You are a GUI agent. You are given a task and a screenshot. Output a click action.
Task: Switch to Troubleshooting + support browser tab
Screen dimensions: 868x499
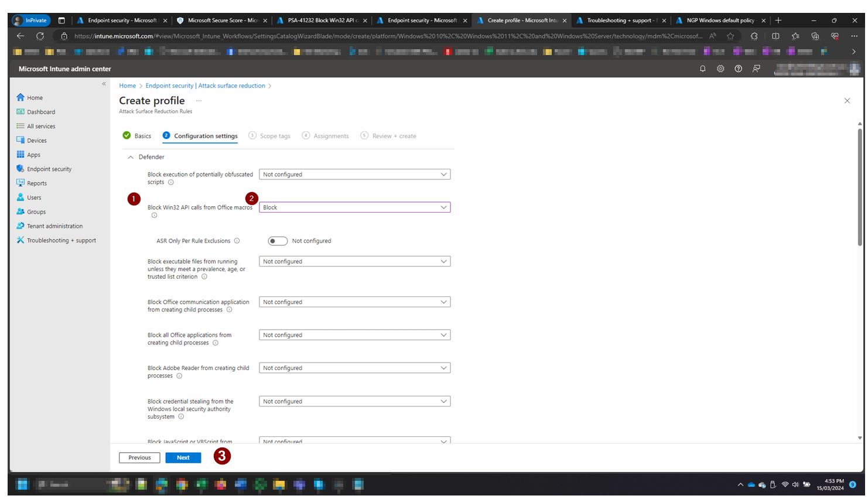[x=621, y=20]
